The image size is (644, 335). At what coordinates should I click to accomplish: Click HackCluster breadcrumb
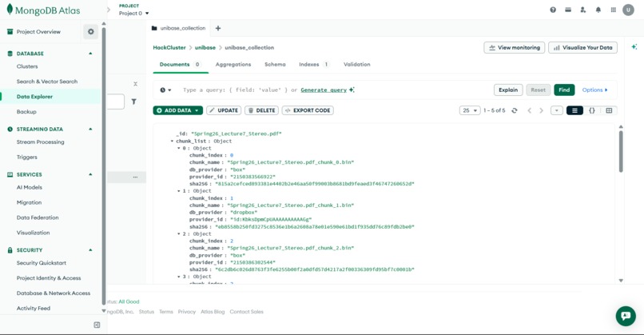tap(169, 48)
